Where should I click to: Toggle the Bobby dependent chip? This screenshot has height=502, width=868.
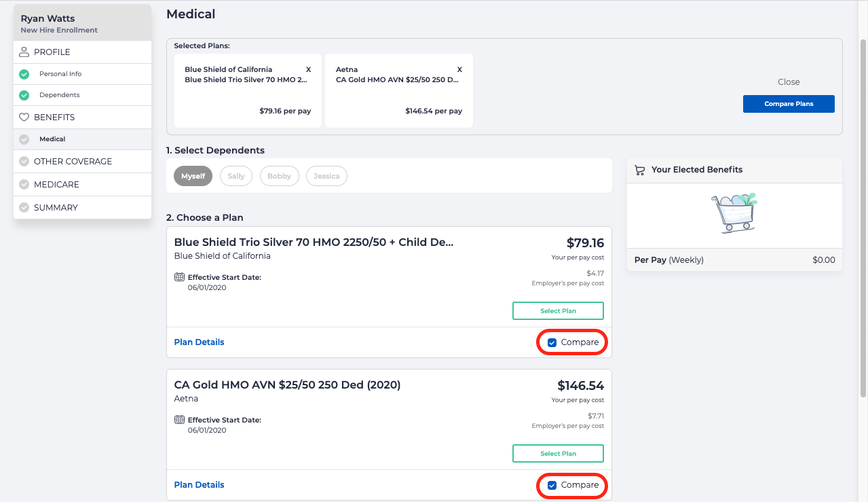279,176
